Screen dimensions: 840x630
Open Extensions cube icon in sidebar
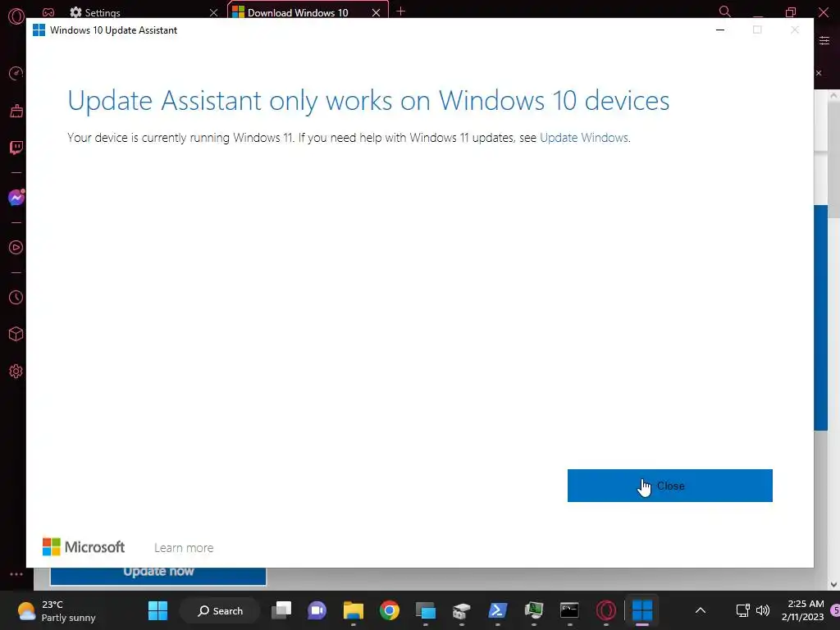16,335
